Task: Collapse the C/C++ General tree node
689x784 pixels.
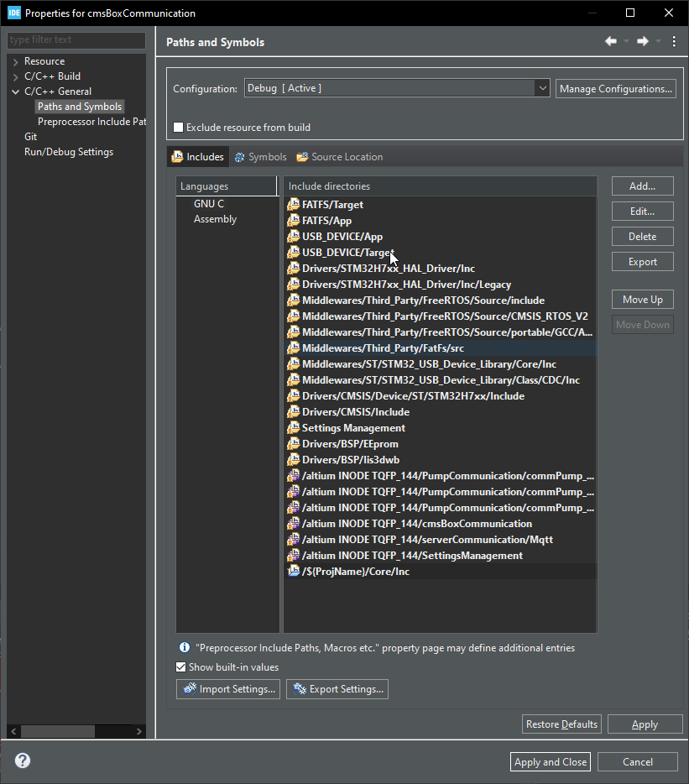Action: (15, 91)
